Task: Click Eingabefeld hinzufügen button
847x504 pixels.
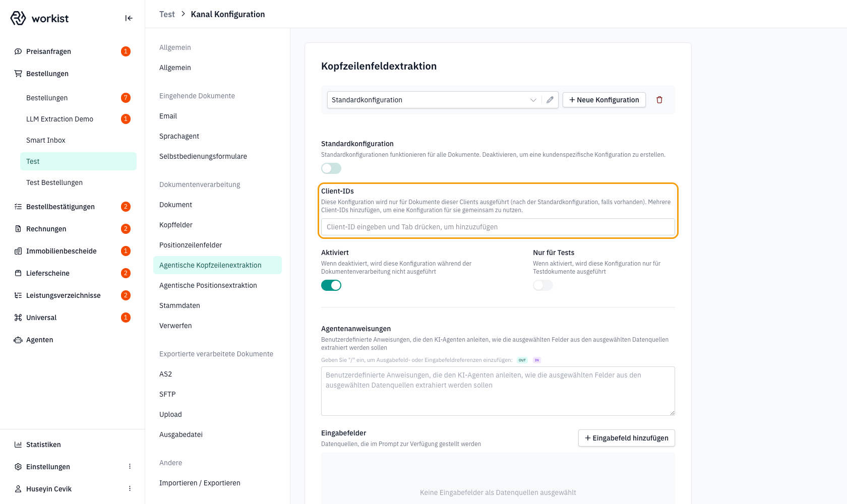Action: pos(626,438)
